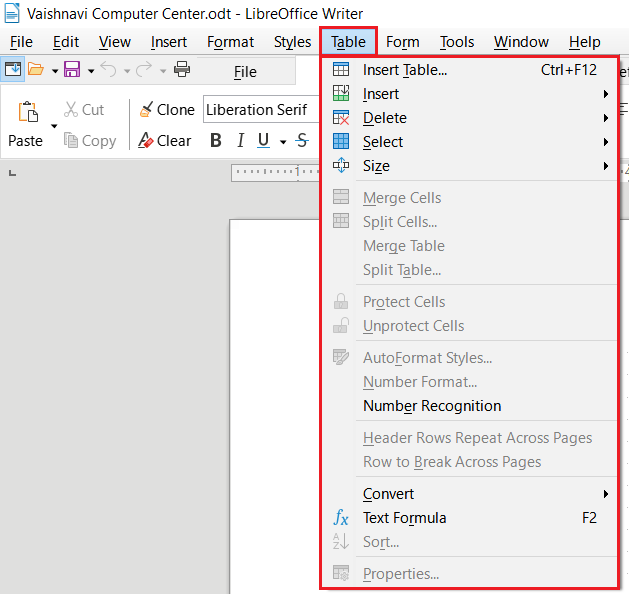
Task: Choose Insert Table... menu entry
Action: [469, 70]
